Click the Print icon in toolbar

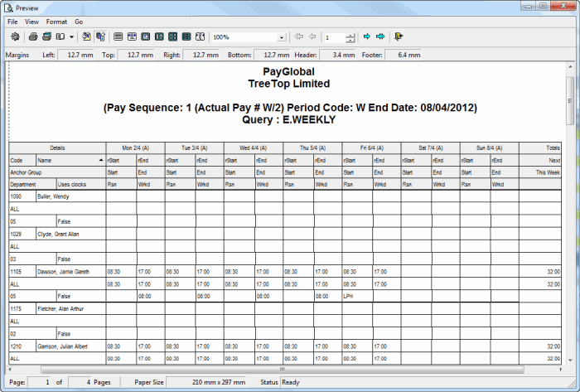coord(33,37)
